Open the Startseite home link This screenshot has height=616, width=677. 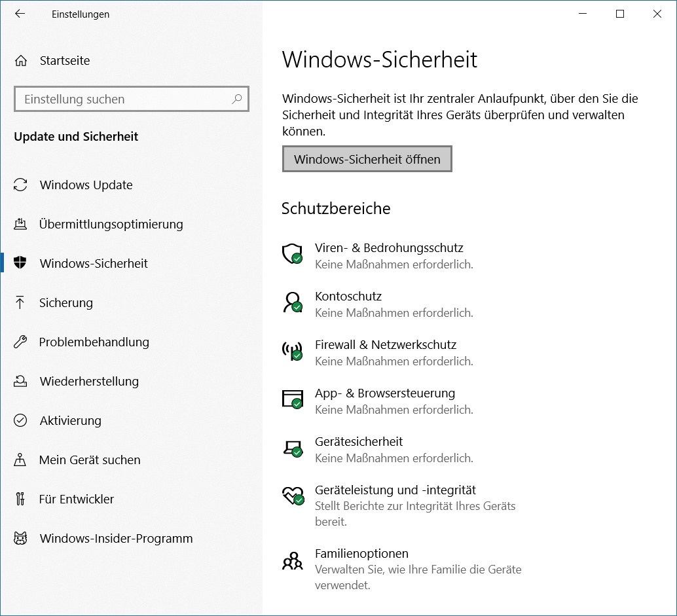click(x=64, y=61)
